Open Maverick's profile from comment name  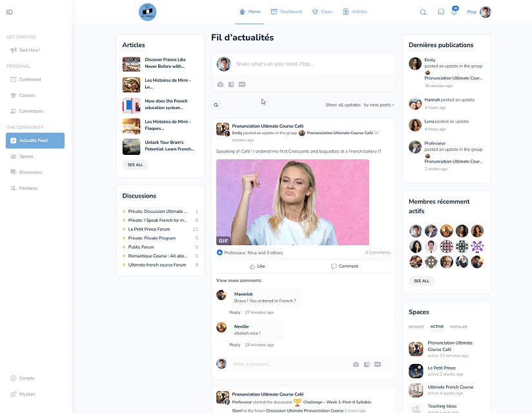click(x=243, y=294)
